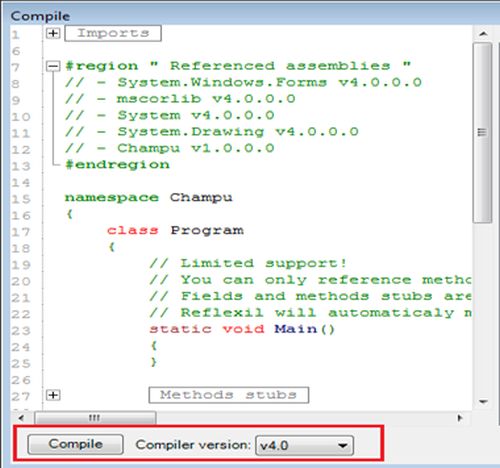Click the 'System v4.0.0.0' comment on line 10
500x468 pixels.
pyautogui.click(x=170, y=115)
